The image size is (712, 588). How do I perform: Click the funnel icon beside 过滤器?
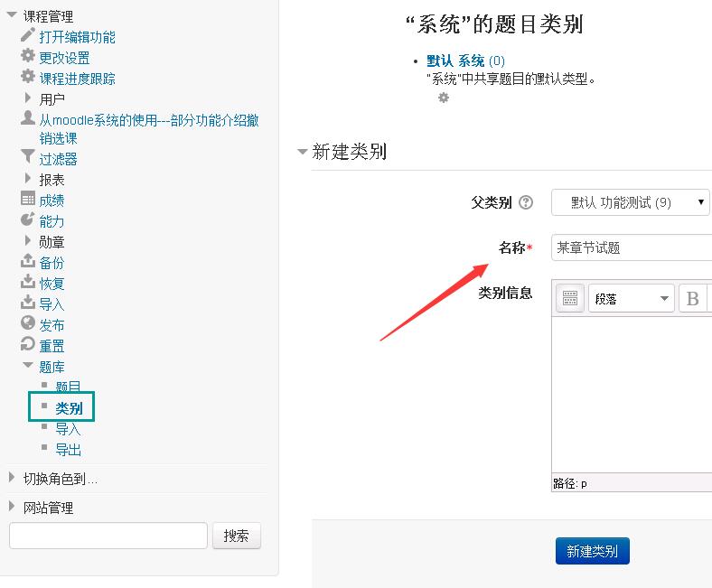[x=28, y=156]
